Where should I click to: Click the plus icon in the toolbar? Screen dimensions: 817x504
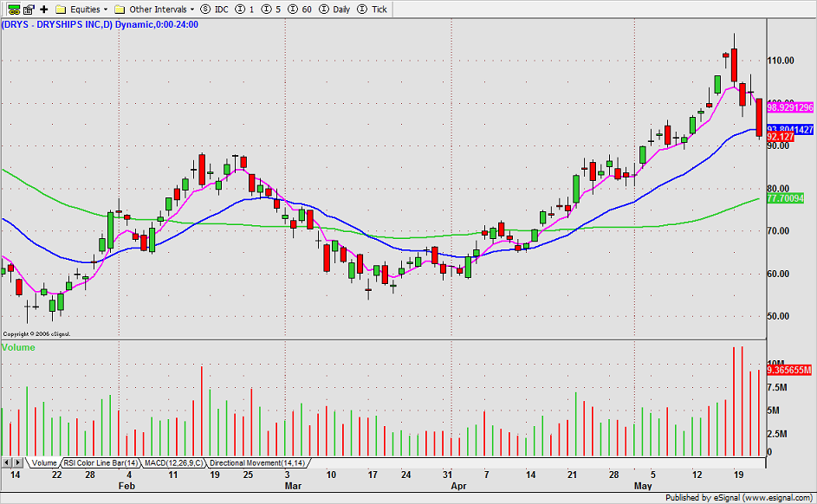[x=44, y=10]
